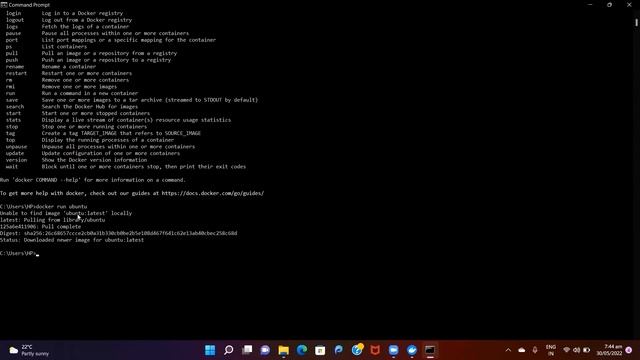Click the Command Prompt window scrollbar thumb
Screen dimensions: 640x360
[x=636, y=22]
